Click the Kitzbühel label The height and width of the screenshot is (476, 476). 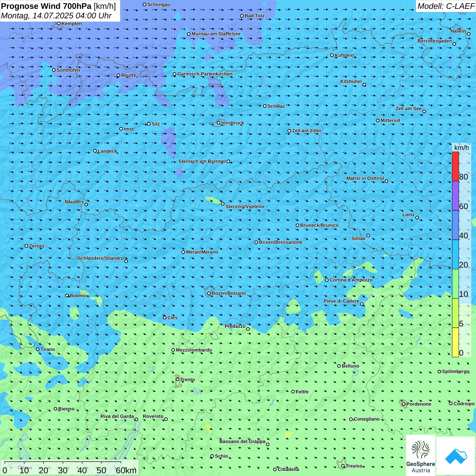coord(351,81)
